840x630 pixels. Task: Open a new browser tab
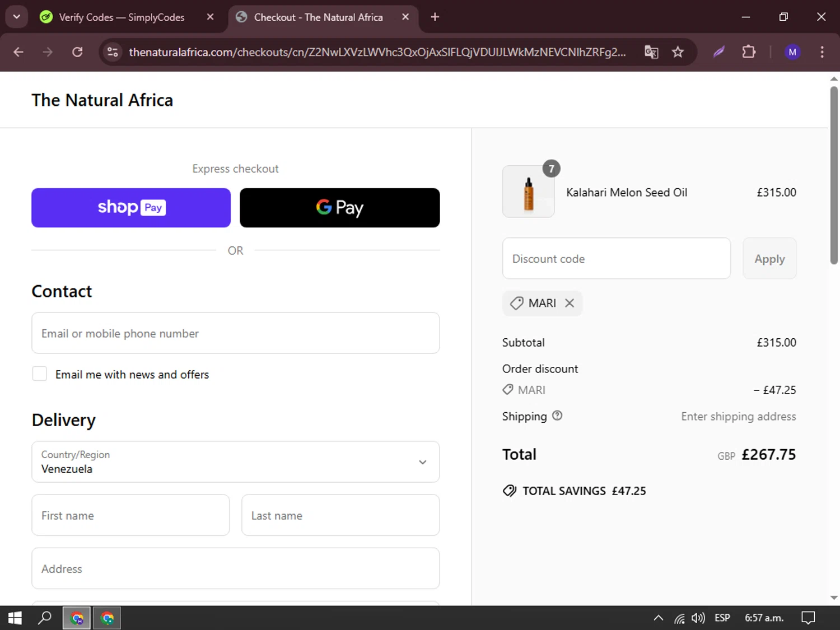pyautogui.click(x=435, y=17)
